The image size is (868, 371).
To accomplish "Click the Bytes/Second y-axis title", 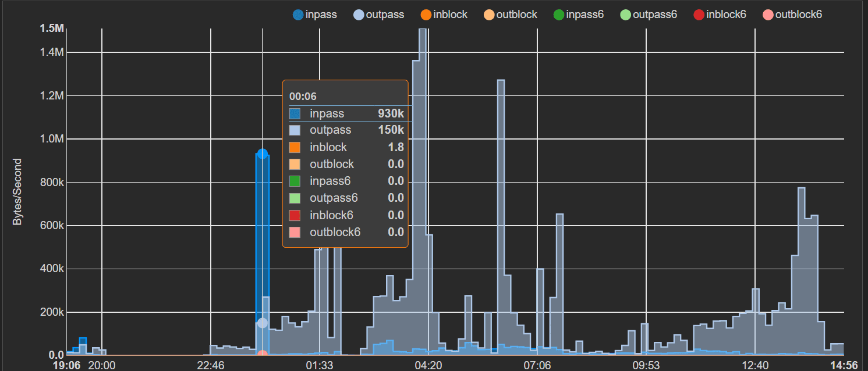I will coord(17,192).
